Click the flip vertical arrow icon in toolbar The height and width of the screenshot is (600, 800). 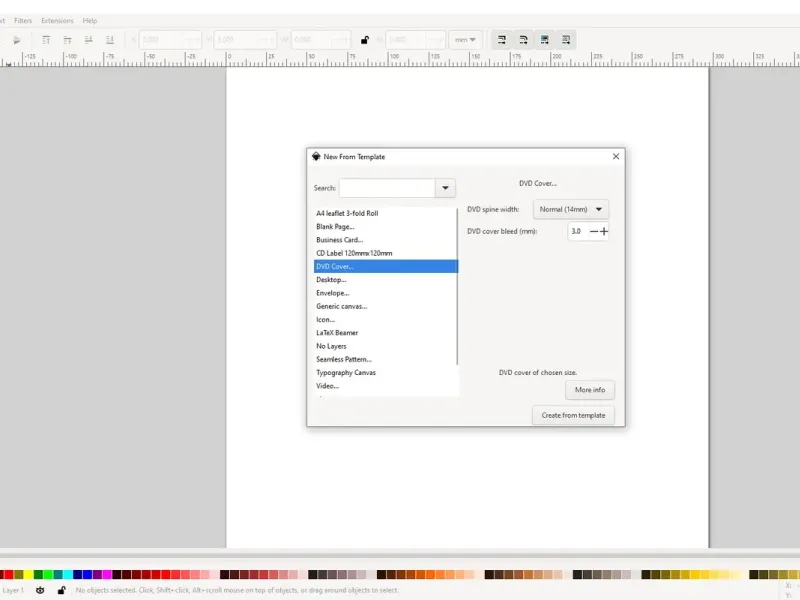[16, 40]
